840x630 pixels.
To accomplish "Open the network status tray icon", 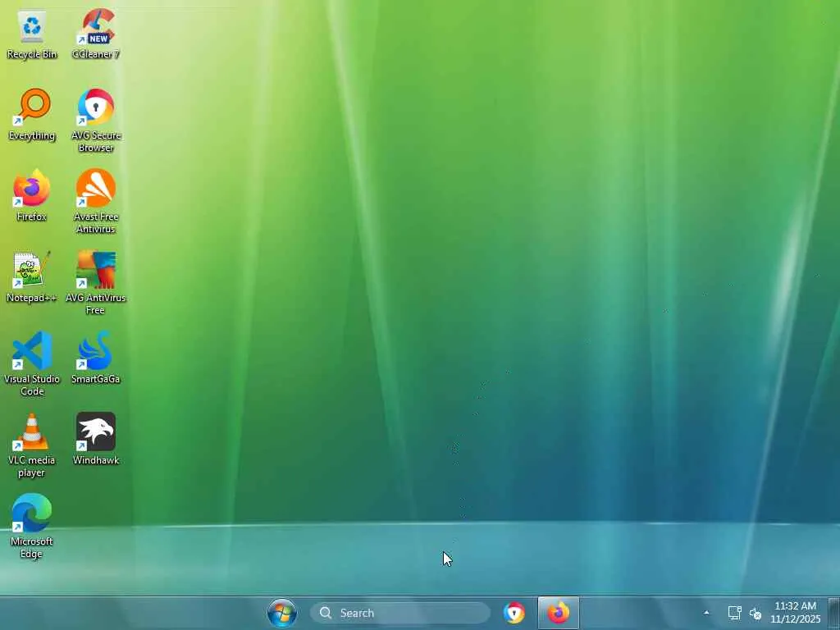I will coord(734,613).
